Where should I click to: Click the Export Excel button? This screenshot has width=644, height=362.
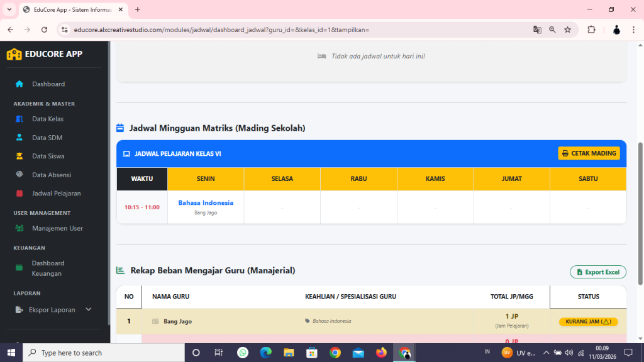coord(597,271)
